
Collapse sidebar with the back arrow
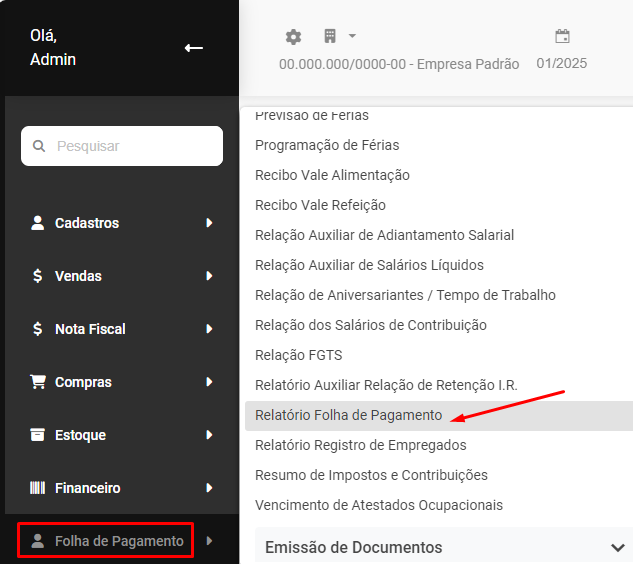[x=194, y=48]
